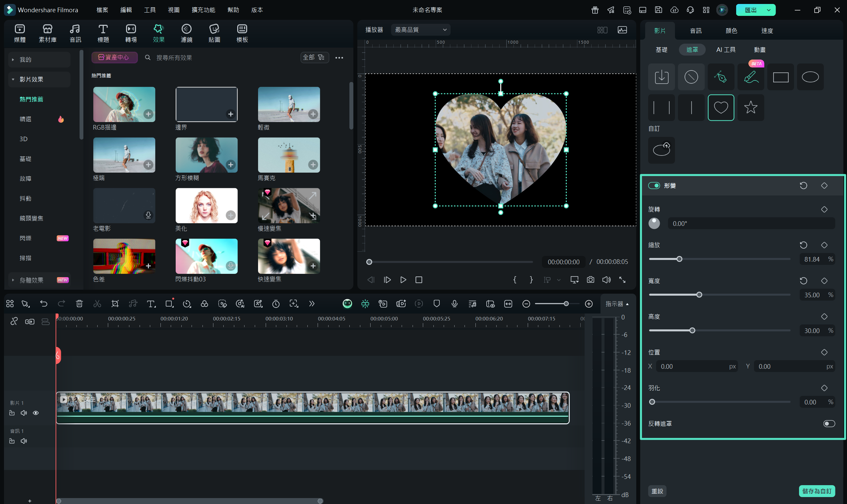The image size is (847, 504).
Task: Click the crop tool in timeline toolbar
Action: (x=115, y=304)
